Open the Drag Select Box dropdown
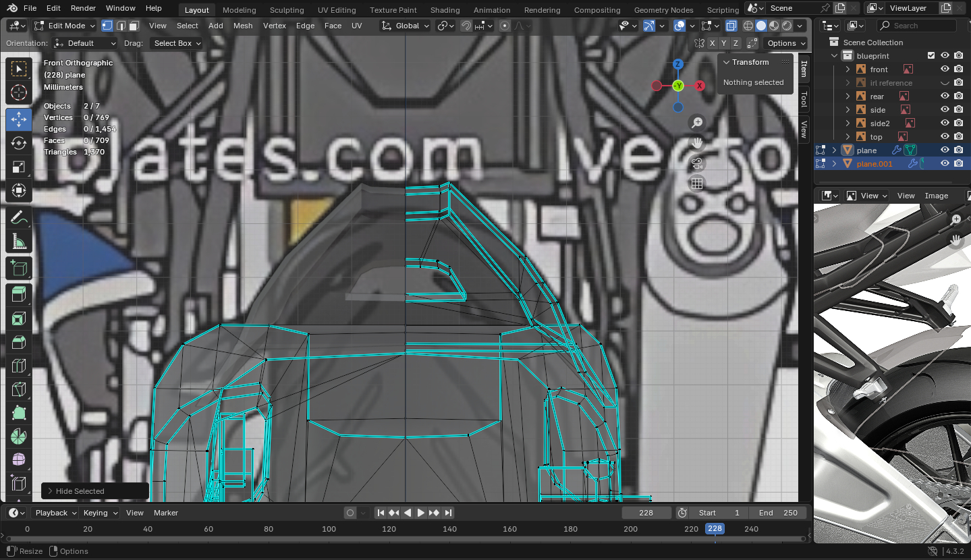This screenshot has width=971, height=560. [177, 43]
